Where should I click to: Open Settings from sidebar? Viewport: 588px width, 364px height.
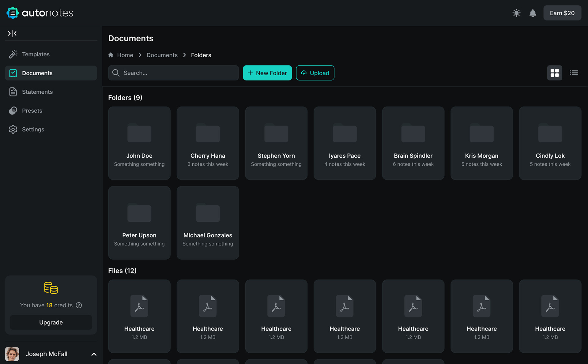pyautogui.click(x=33, y=129)
